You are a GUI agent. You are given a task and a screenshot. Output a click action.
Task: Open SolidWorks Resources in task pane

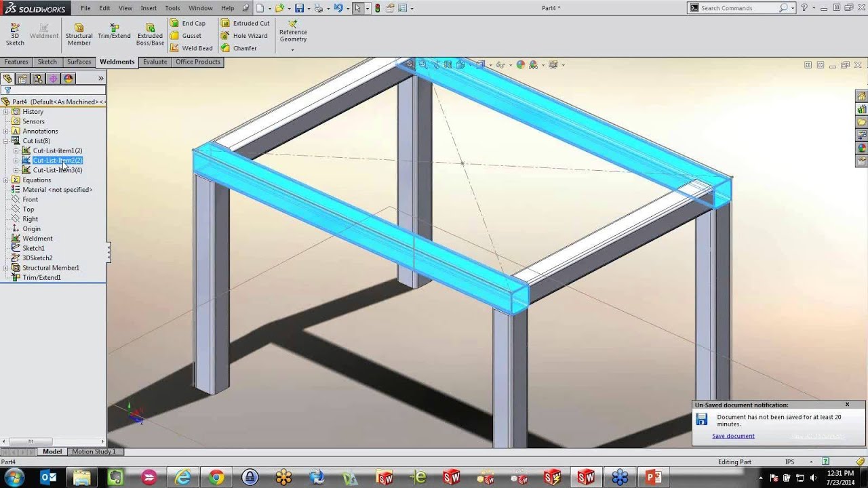click(x=862, y=96)
